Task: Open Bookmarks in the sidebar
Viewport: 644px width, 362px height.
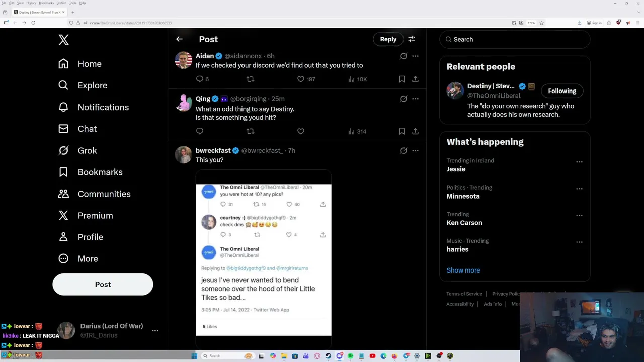Action: [91, 172]
